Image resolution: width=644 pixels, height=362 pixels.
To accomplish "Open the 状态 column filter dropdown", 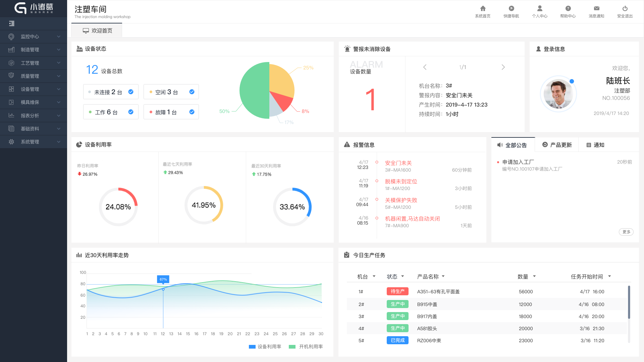I will (x=402, y=277).
